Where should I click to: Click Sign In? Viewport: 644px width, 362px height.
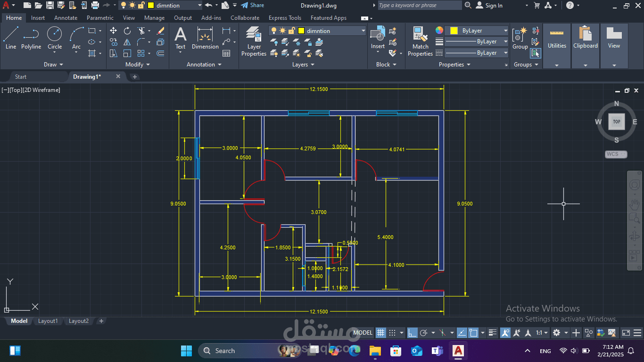tap(489, 6)
